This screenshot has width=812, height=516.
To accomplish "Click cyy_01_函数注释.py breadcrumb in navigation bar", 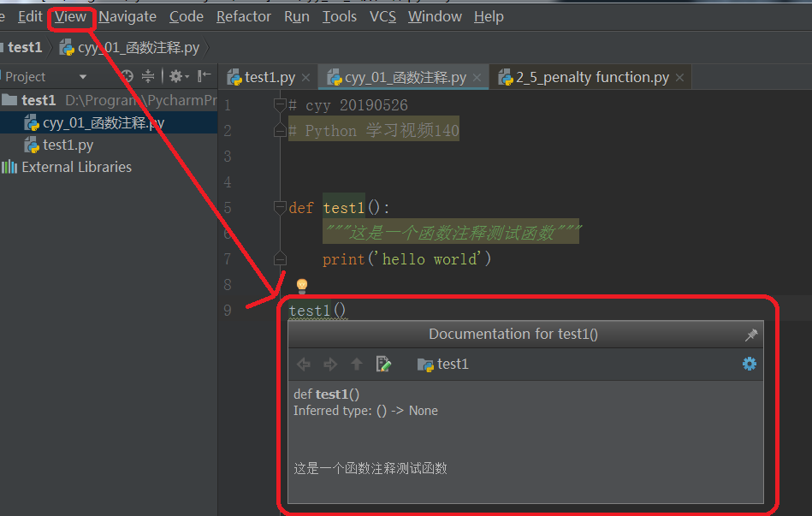I will [x=129, y=48].
